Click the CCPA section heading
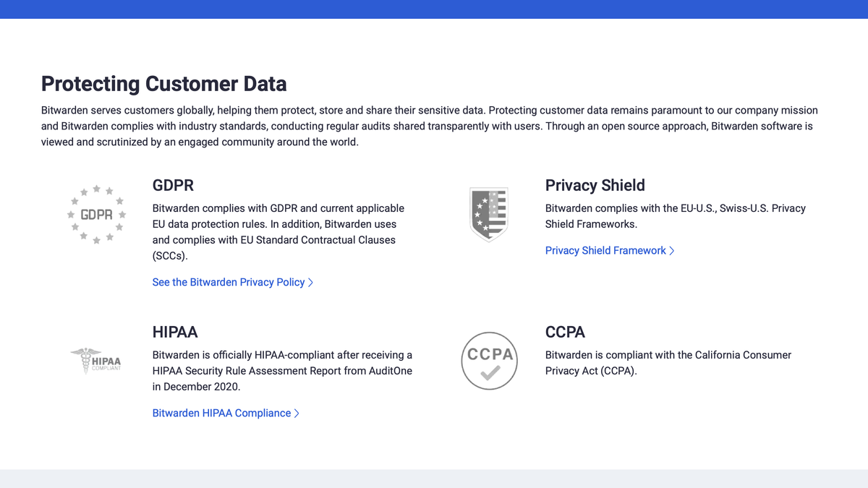 click(x=565, y=332)
